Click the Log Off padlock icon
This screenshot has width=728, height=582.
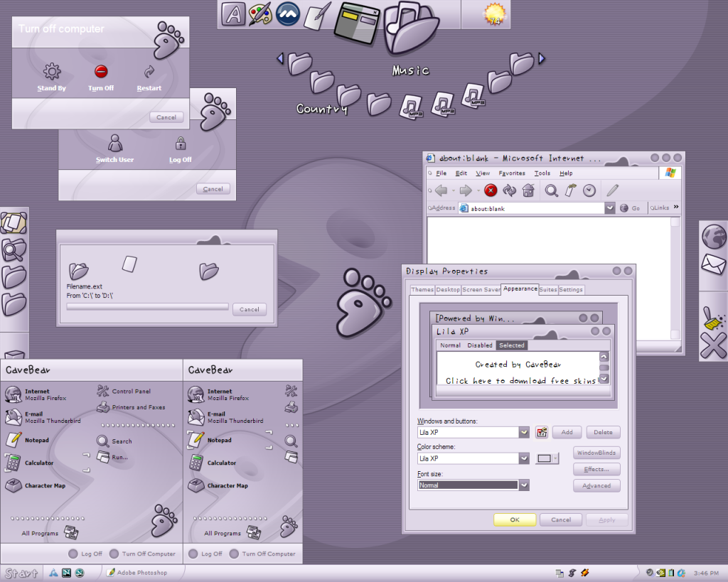pos(181,143)
